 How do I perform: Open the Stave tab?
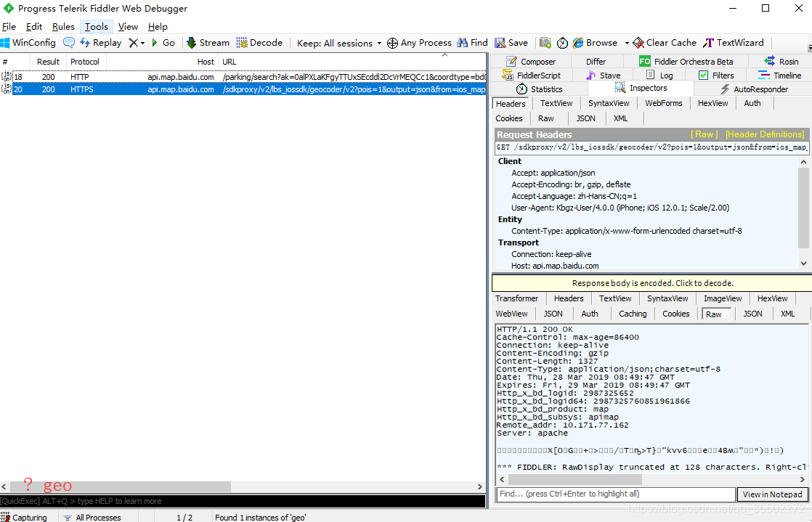coord(604,76)
